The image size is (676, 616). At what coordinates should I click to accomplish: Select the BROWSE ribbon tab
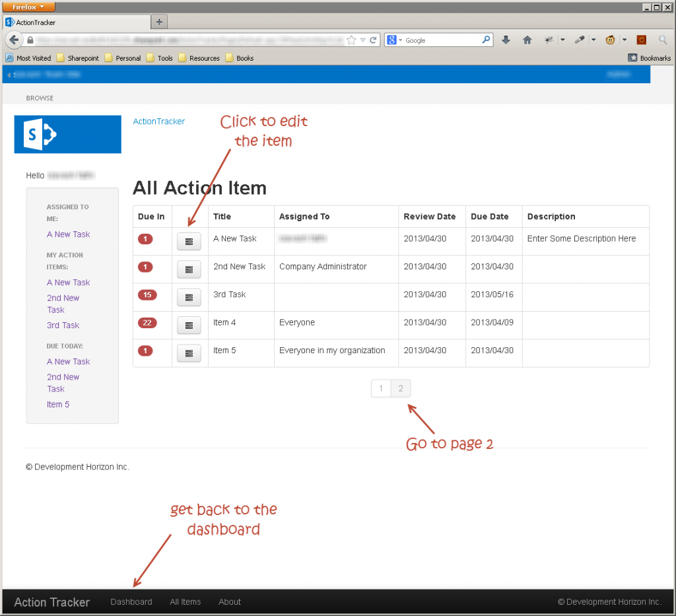point(39,98)
